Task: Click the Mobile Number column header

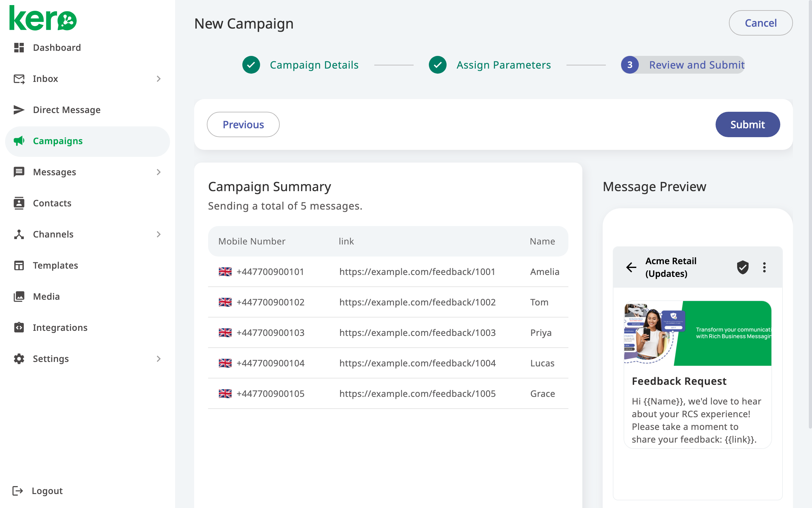Action: pyautogui.click(x=252, y=241)
